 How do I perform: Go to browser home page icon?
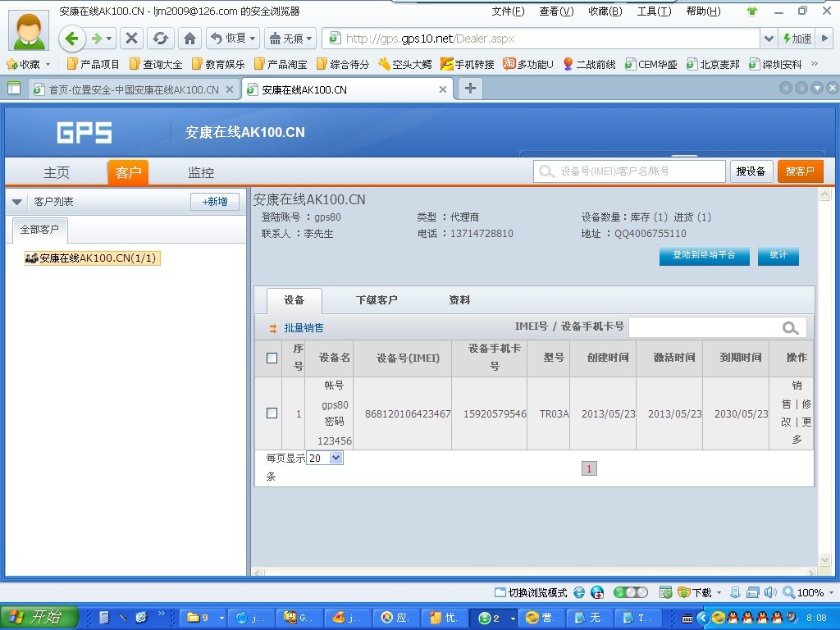click(x=189, y=39)
